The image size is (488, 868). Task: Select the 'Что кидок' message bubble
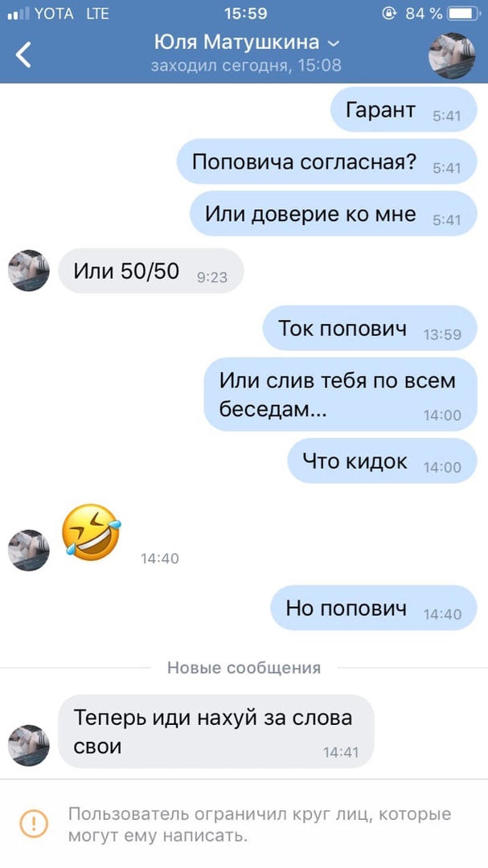point(382,461)
